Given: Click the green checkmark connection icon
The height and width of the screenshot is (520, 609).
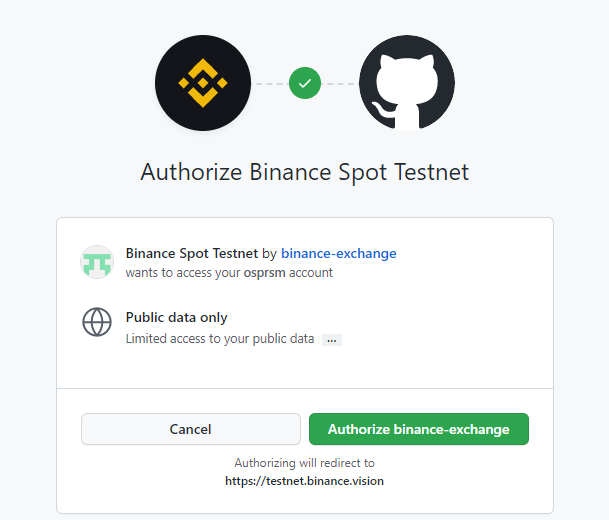Looking at the screenshot, I should pos(305,83).
